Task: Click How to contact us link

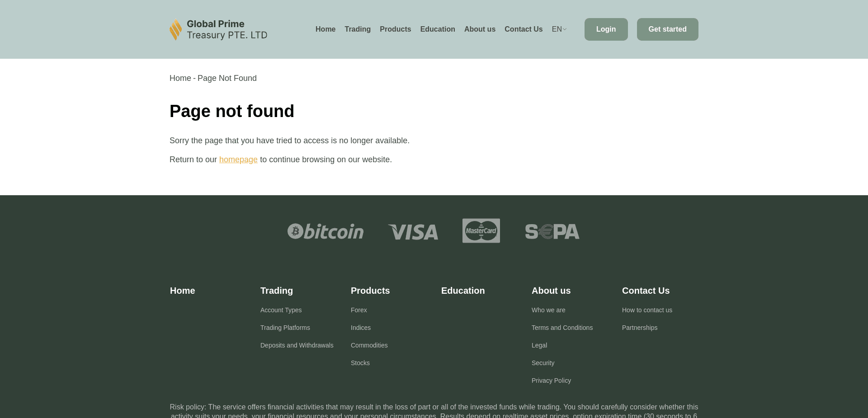Action: coord(647,310)
